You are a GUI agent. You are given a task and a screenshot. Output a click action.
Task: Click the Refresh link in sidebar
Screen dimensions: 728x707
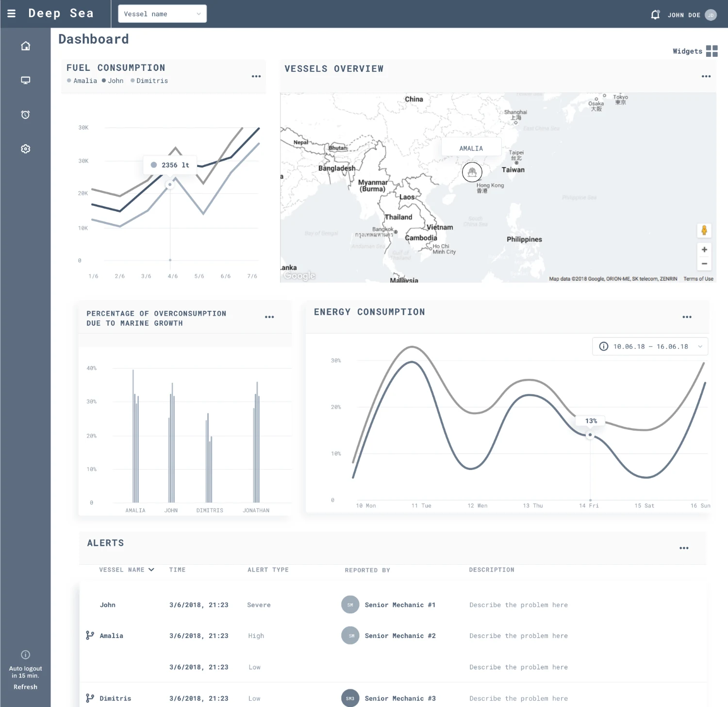[26, 687]
